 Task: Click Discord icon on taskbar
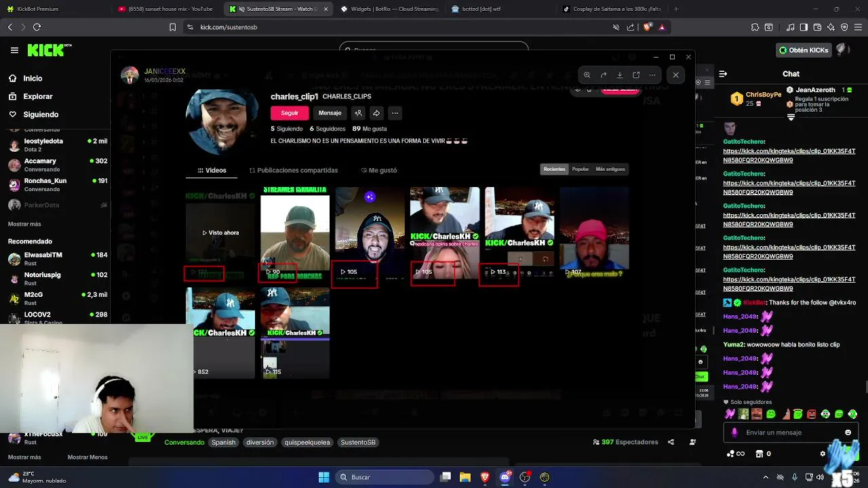(x=505, y=477)
